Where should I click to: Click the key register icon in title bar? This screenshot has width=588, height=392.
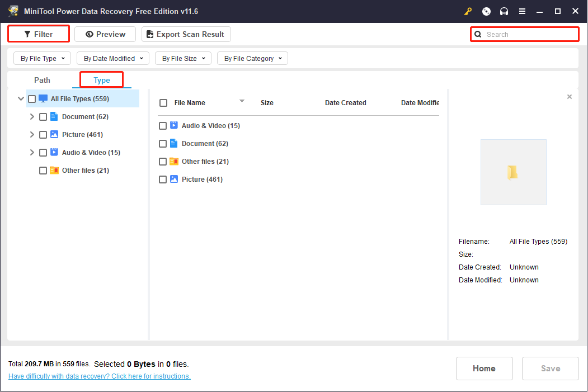468,11
